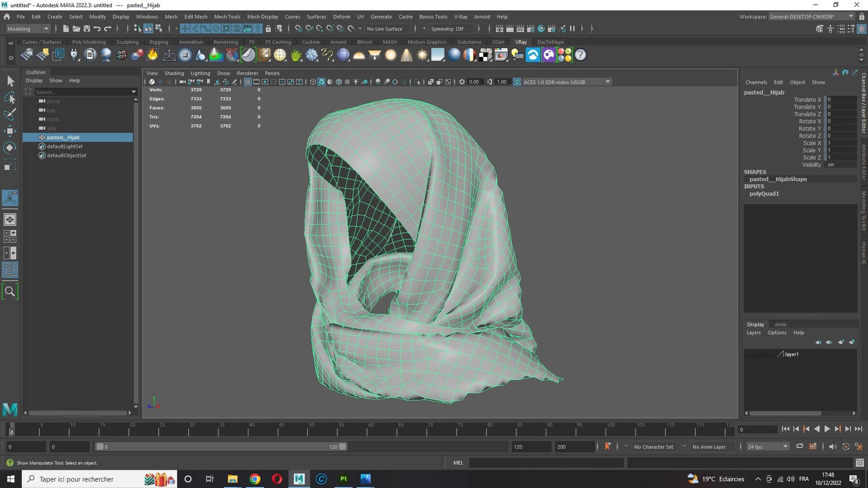Click the VRay dome light shelf icon
The width and height of the screenshot is (868, 488).
358,55
